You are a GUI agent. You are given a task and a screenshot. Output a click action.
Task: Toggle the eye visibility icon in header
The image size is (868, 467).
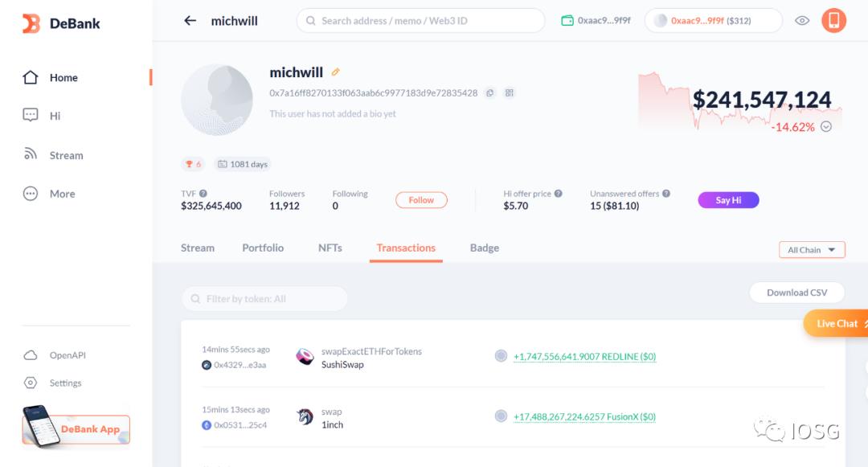pyautogui.click(x=802, y=21)
